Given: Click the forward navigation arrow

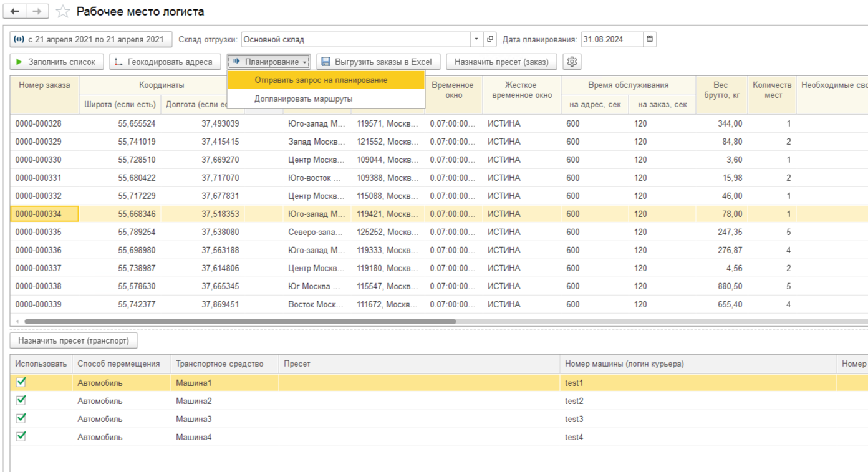Looking at the screenshot, I should [x=37, y=12].
